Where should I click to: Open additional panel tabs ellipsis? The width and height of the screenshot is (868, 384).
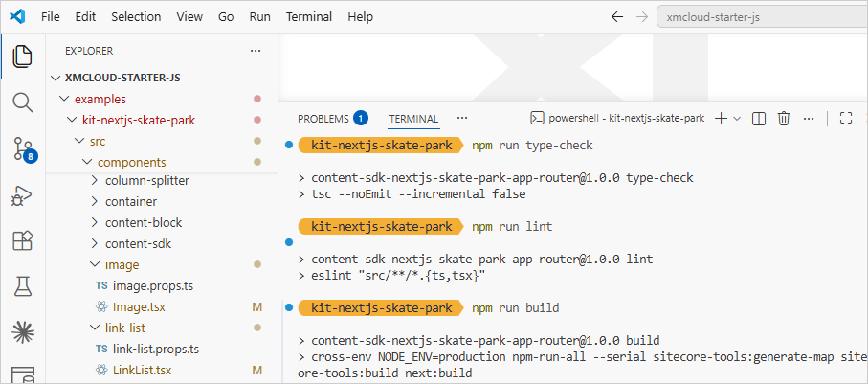tap(462, 118)
